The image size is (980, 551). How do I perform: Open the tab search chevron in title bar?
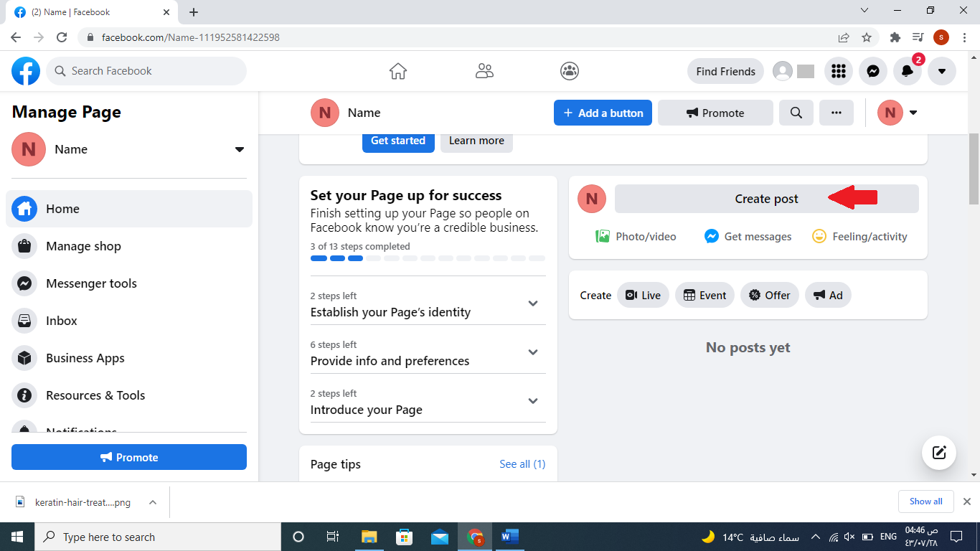864,11
